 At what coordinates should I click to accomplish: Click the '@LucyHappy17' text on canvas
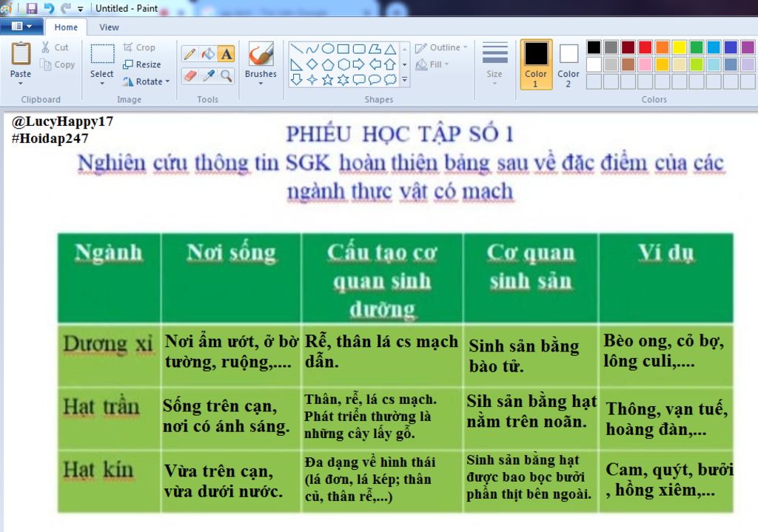(62, 121)
